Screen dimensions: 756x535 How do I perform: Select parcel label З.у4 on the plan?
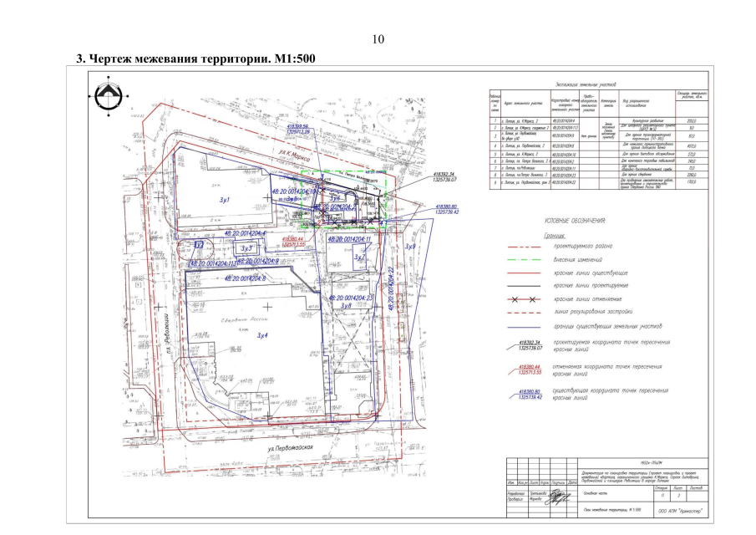(261, 335)
